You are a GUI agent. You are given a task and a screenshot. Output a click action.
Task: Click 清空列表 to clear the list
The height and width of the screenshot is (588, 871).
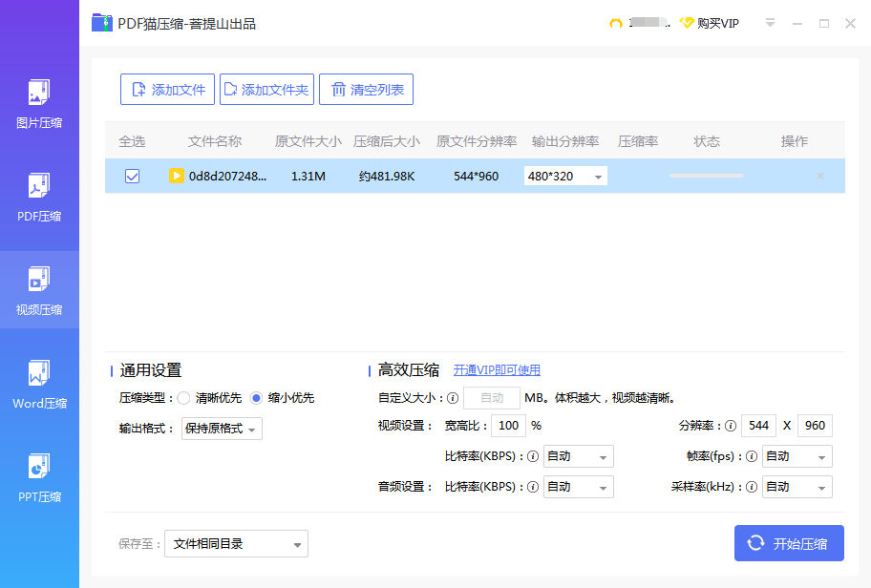pyautogui.click(x=366, y=90)
